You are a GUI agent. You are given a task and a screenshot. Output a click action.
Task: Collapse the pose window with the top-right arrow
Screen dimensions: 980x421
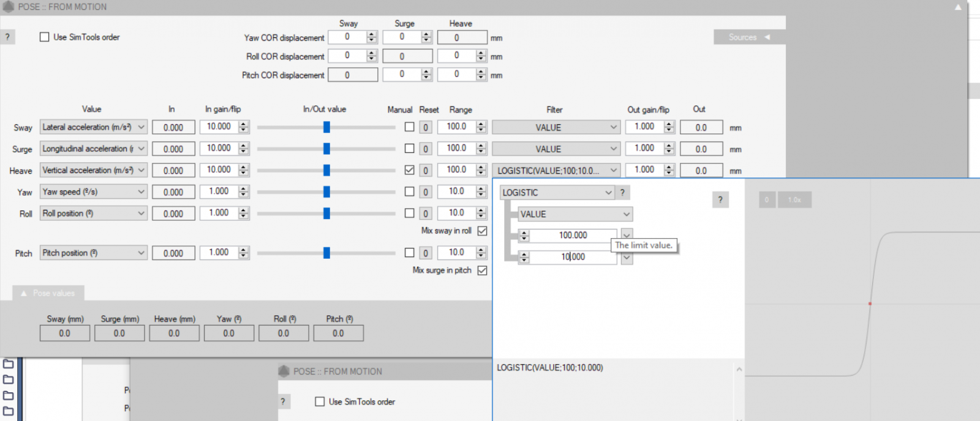coord(958,7)
